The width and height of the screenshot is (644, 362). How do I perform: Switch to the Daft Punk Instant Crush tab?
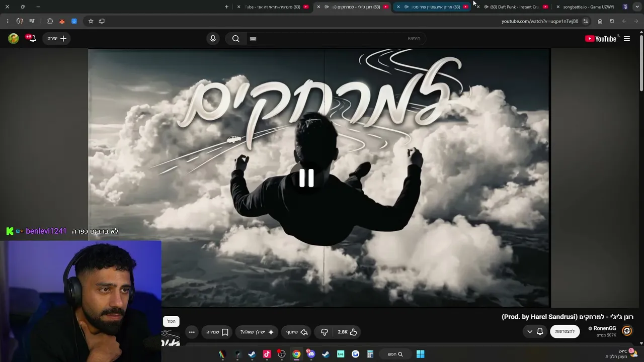point(513,7)
